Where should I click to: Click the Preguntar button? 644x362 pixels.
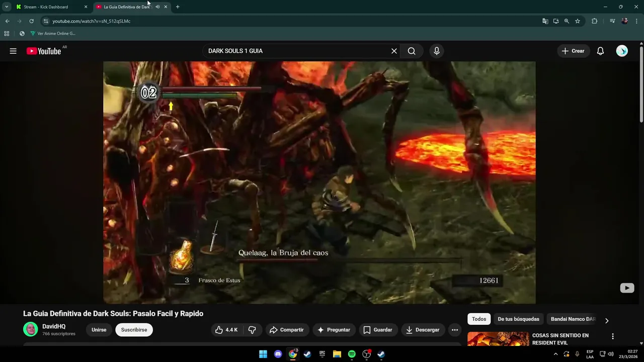pos(334,330)
